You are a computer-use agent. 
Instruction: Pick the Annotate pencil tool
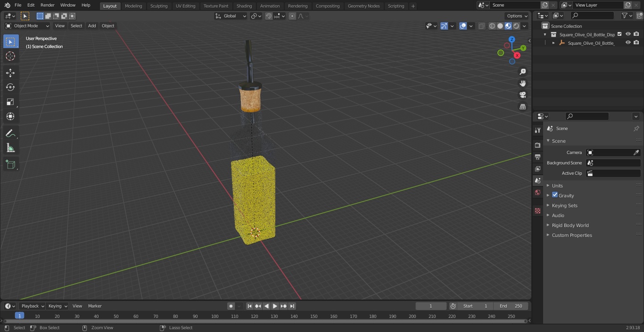tap(10, 134)
